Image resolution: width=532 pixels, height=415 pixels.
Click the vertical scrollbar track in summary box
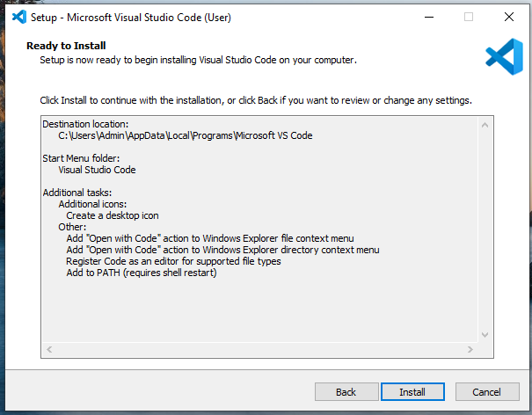point(485,230)
